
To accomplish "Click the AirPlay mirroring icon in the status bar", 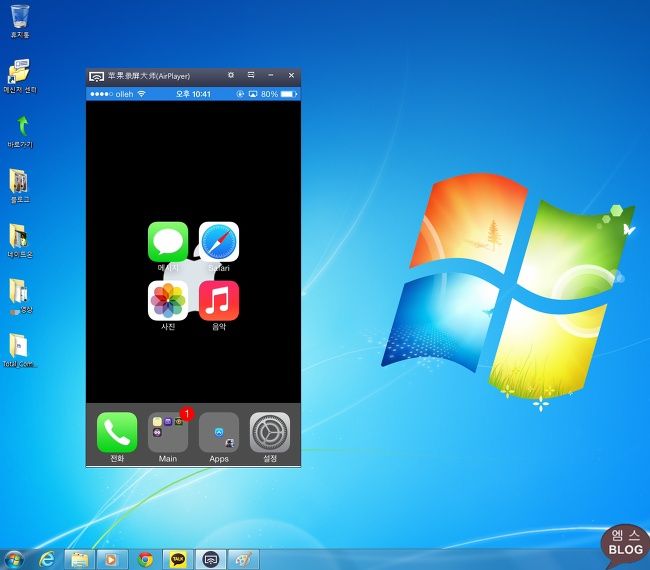I will click(x=253, y=94).
